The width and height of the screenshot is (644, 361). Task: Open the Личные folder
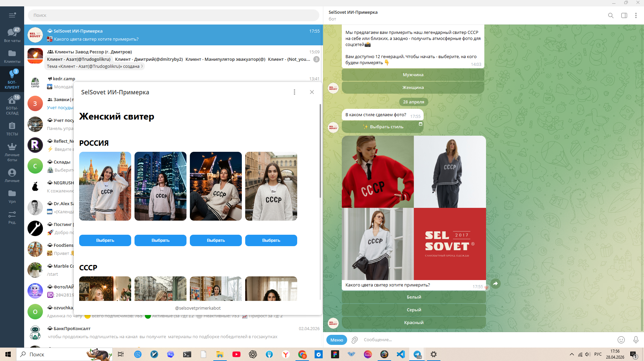12,176
